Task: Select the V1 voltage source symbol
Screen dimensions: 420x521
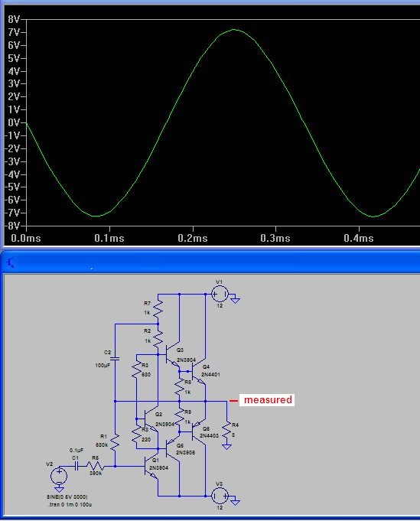Action: tap(220, 294)
